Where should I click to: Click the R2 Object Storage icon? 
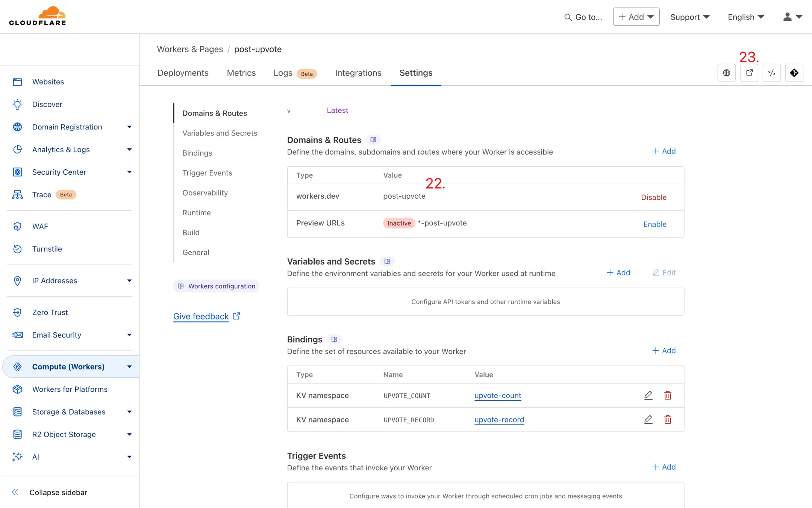17,434
